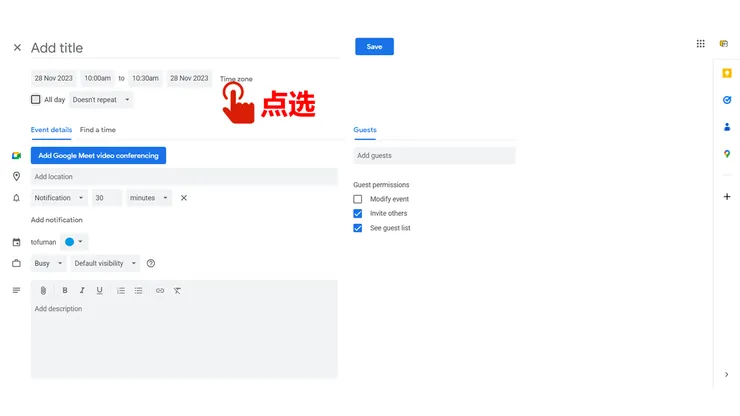Click the Add title field
740x416 pixels.
click(185, 48)
